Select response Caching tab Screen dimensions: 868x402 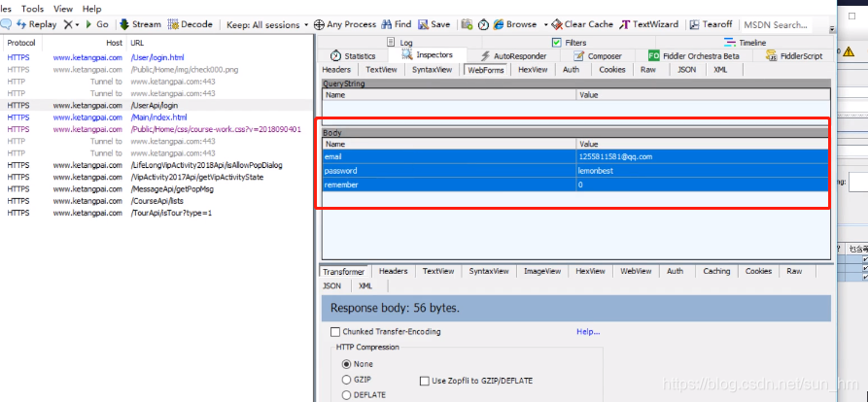click(x=716, y=271)
